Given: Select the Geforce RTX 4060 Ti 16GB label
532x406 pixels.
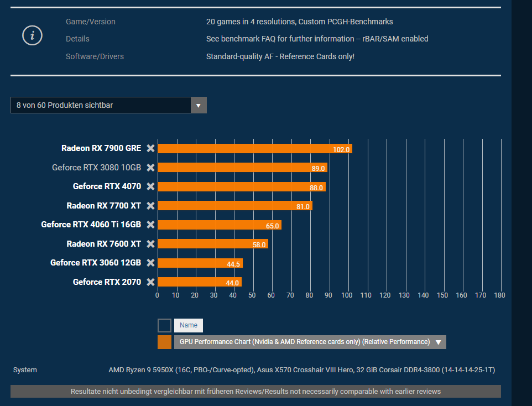Looking at the screenshot, I should coord(91,225).
